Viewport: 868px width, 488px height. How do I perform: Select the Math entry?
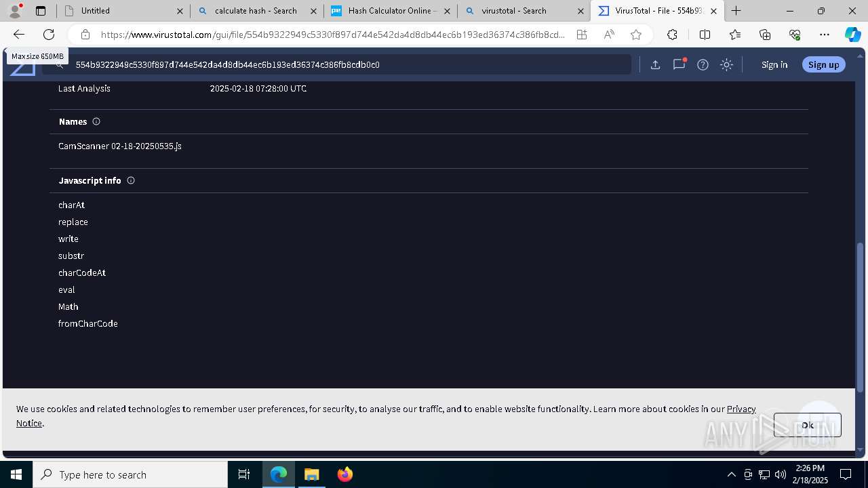[68, 307]
